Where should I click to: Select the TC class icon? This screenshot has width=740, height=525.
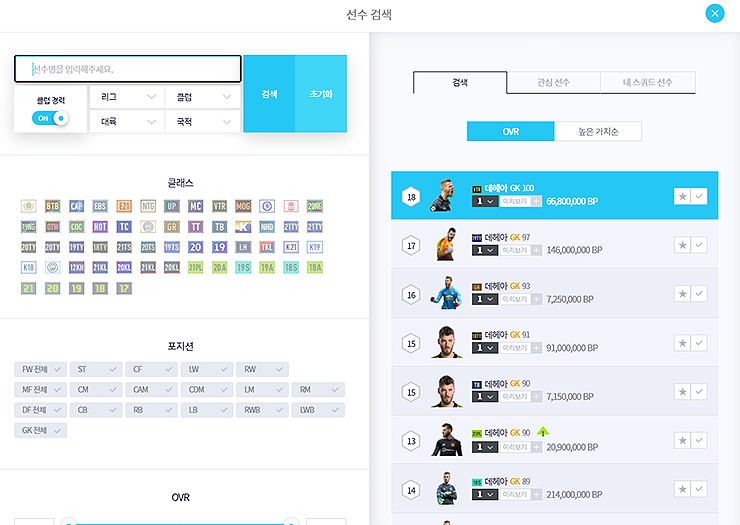point(124,227)
